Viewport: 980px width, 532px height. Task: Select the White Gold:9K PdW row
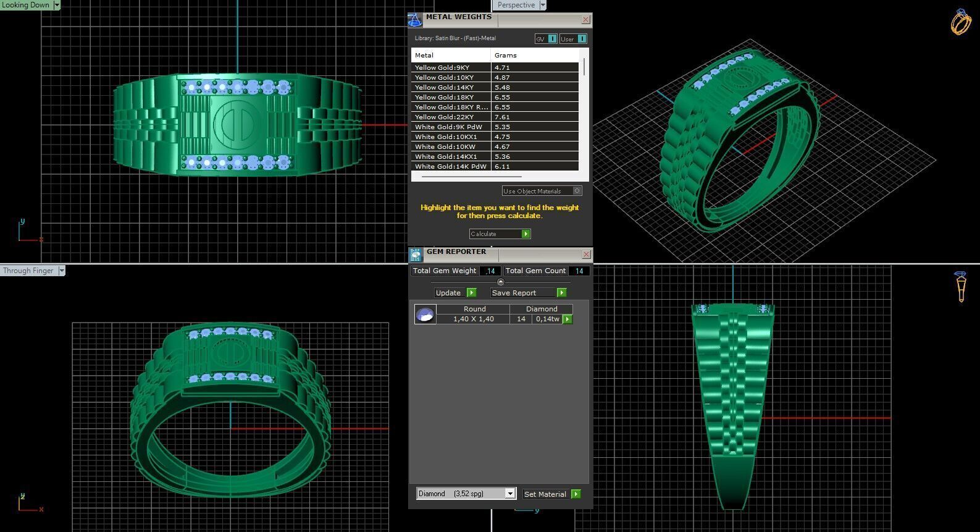point(495,127)
